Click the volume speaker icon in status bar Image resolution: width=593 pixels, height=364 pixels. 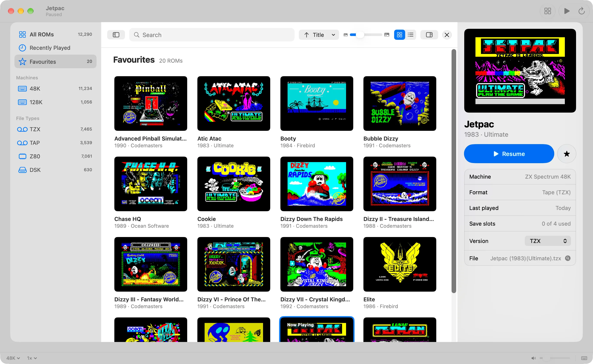533,358
